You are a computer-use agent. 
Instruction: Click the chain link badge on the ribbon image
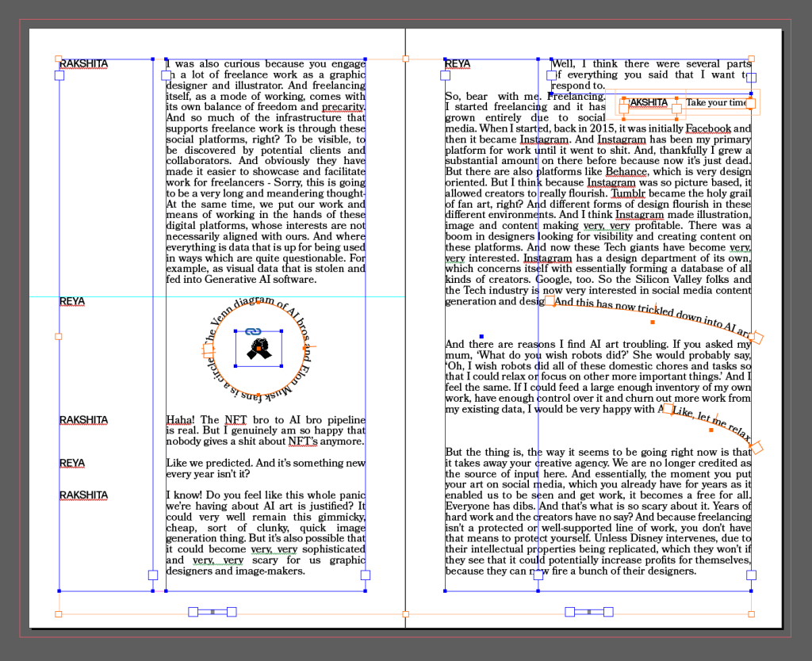click(x=253, y=330)
